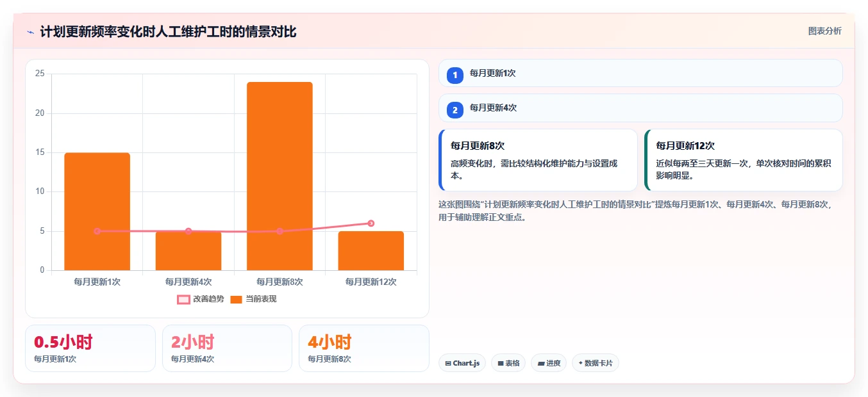Click the x-axis label 每月更新12次
868x397 pixels.
tap(371, 281)
